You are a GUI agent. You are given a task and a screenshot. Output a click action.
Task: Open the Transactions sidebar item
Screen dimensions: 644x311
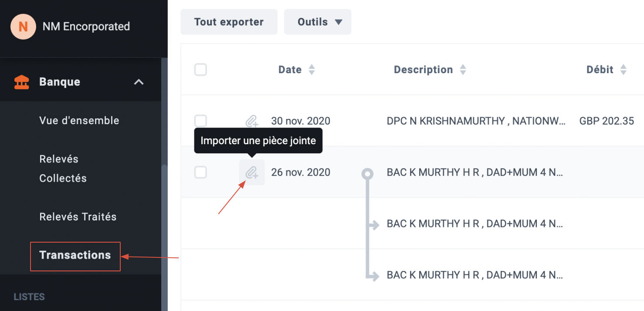pos(75,255)
